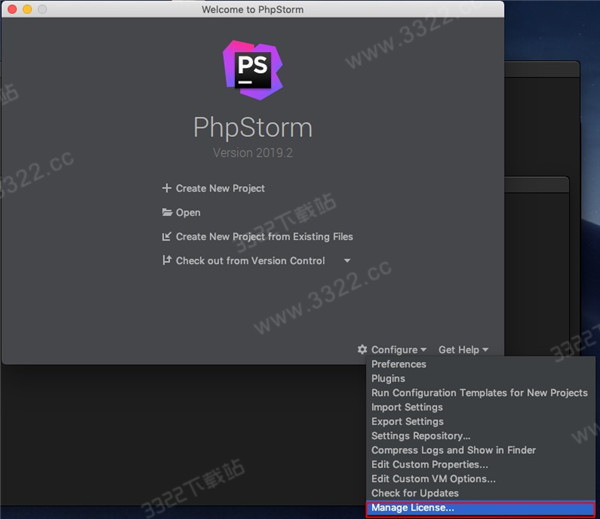
Task: Choose Import Settings
Action: [481, 407]
